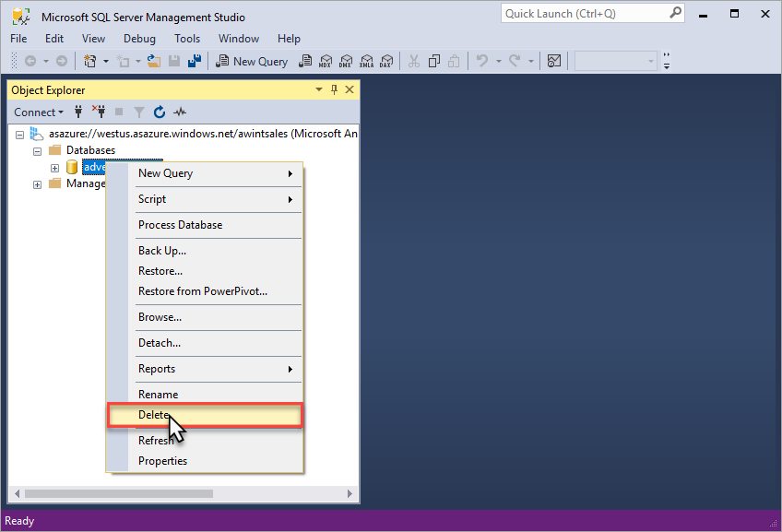Expand the Management node
The image size is (782, 532).
(37, 183)
